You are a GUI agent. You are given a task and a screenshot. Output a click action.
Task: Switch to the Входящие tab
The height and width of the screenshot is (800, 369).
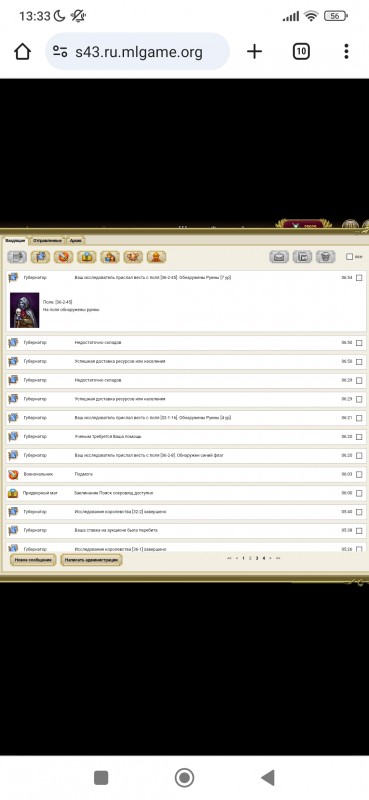click(x=15, y=240)
